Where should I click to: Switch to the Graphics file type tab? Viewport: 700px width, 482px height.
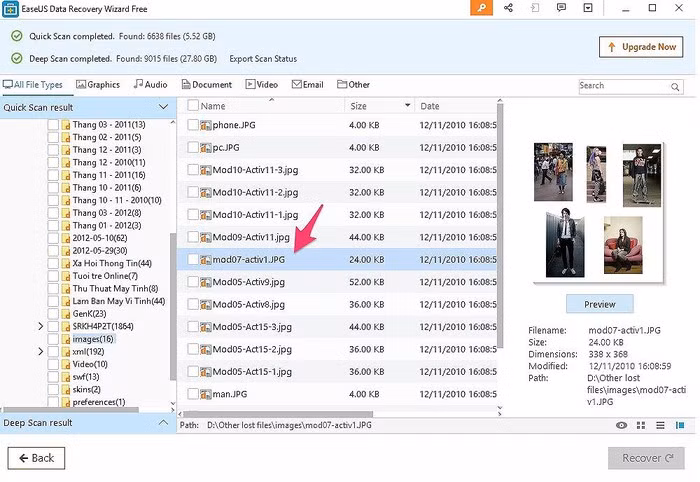coord(98,85)
